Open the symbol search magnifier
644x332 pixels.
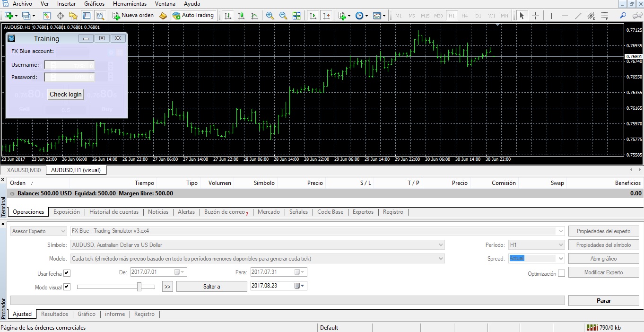click(622, 15)
